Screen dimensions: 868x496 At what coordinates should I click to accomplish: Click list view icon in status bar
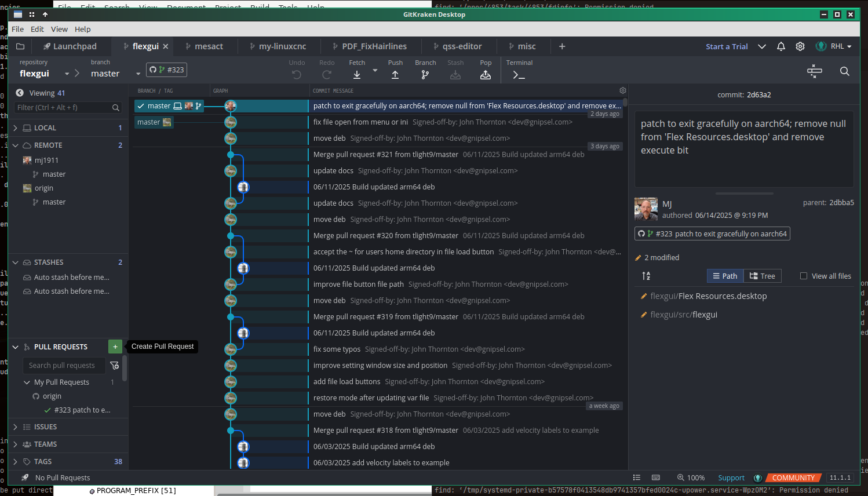tap(637, 477)
